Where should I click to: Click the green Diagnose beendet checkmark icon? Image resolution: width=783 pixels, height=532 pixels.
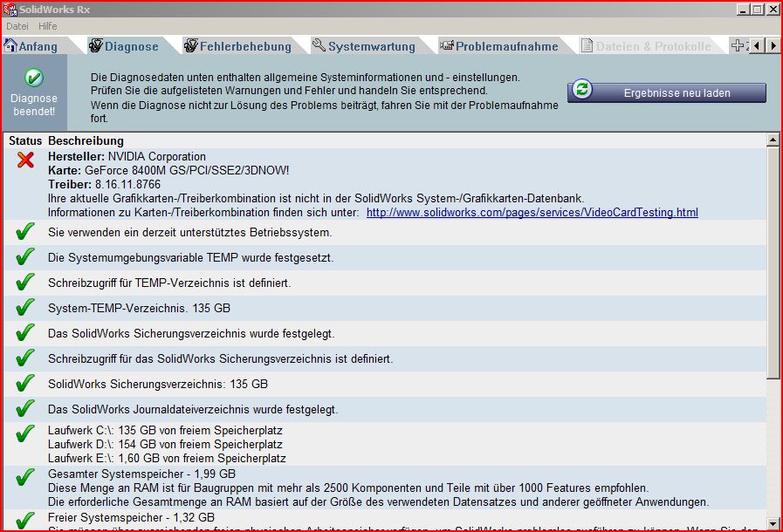[x=34, y=78]
